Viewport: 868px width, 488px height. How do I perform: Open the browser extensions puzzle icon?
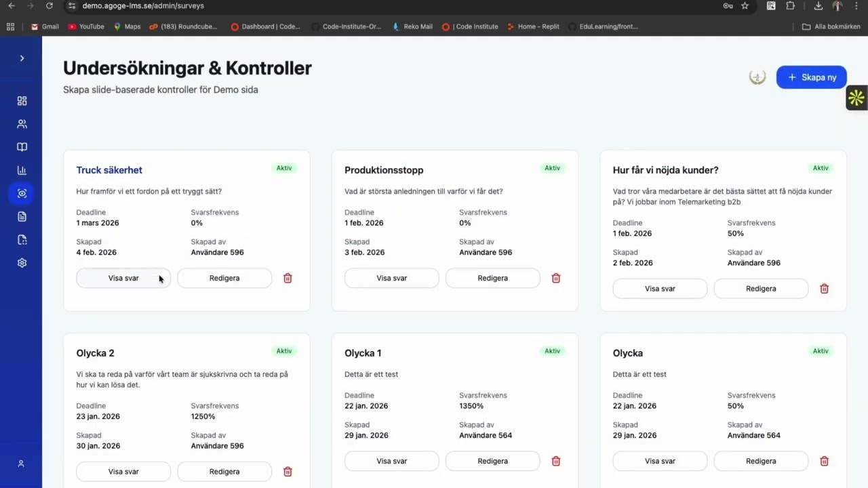791,6
